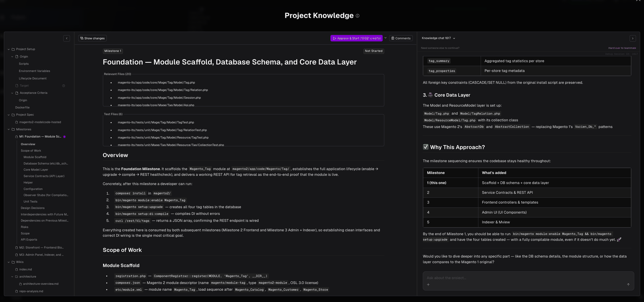Image resolution: width=644 pixels, height=302 pixels.
Task: Click the tag_summary table cell
Action: (x=452, y=61)
